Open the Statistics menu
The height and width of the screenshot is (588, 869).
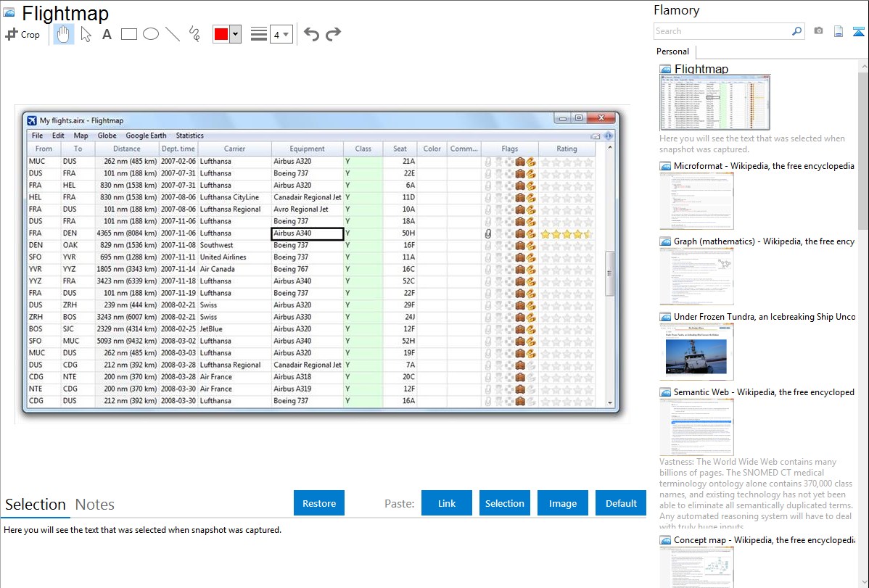pos(189,136)
